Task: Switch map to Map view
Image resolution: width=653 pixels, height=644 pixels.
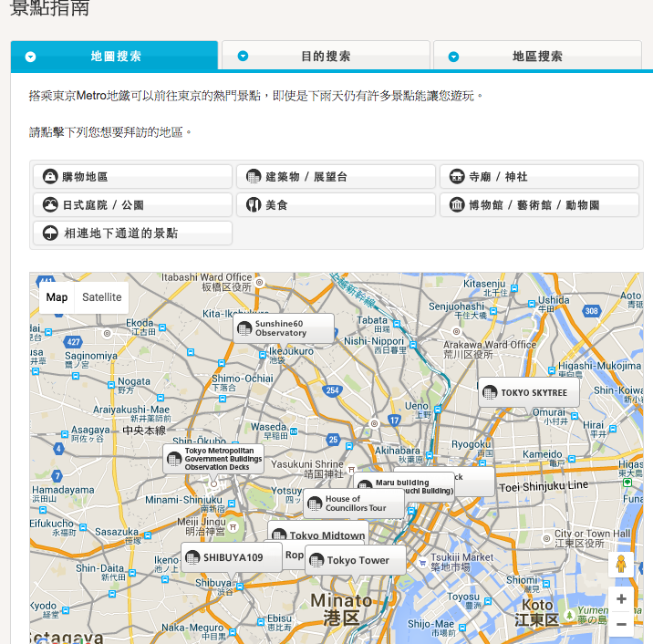Action: tap(57, 297)
